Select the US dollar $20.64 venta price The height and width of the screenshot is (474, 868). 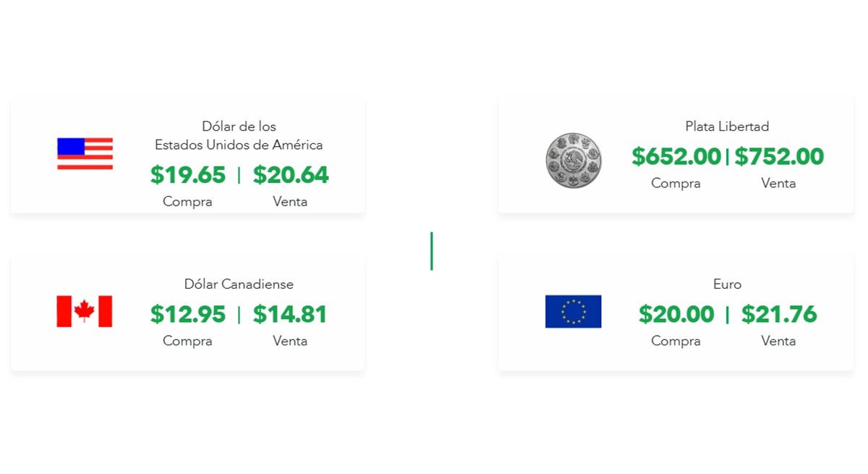pos(291,175)
